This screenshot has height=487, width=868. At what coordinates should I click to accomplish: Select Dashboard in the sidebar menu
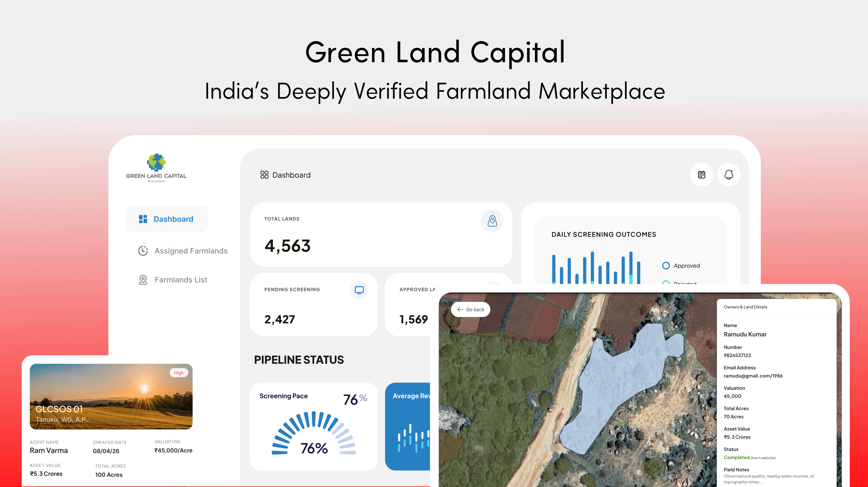[167, 219]
